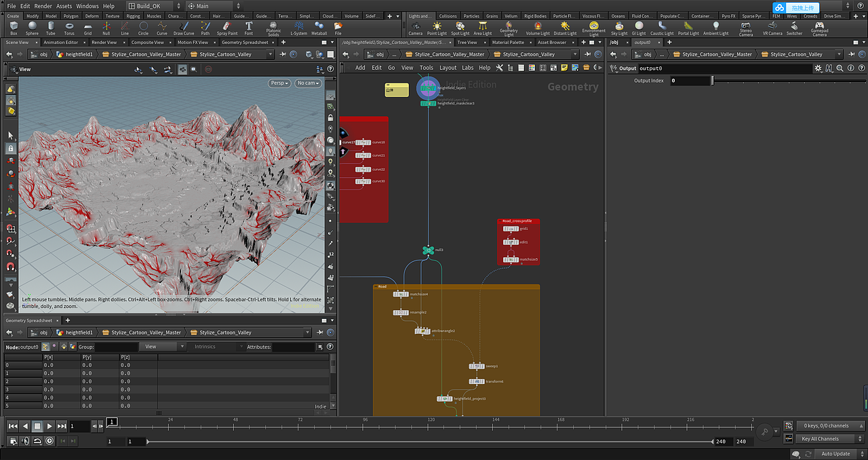Image resolution: width=868 pixels, height=460 pixels.
Task: Click the Output Index value field
Action: 689,80
